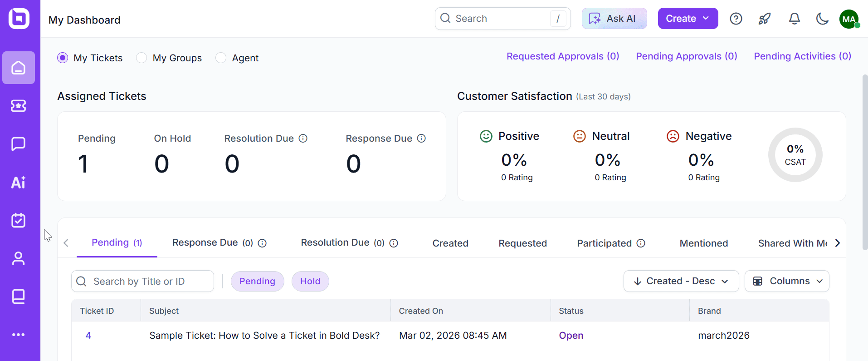Open Pending Approvals (0) link
The width and height of the screenshot is (868, 361).
tap(686, 56)
